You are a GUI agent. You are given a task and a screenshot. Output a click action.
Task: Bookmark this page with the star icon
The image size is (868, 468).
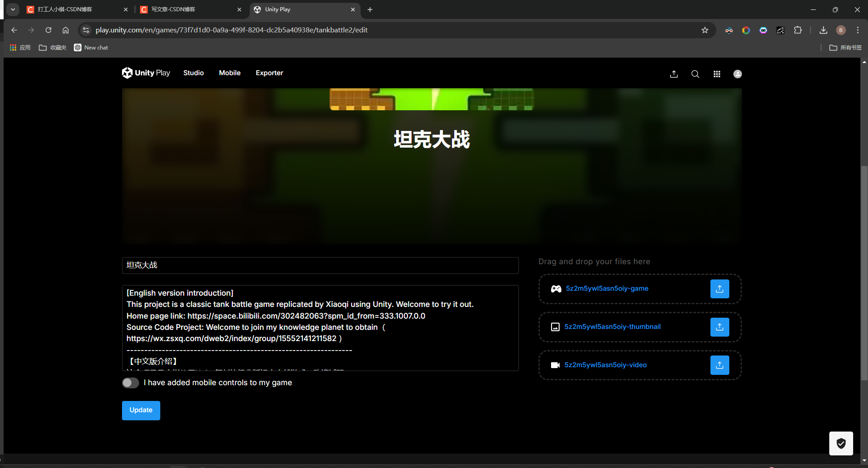coord(705,30)
